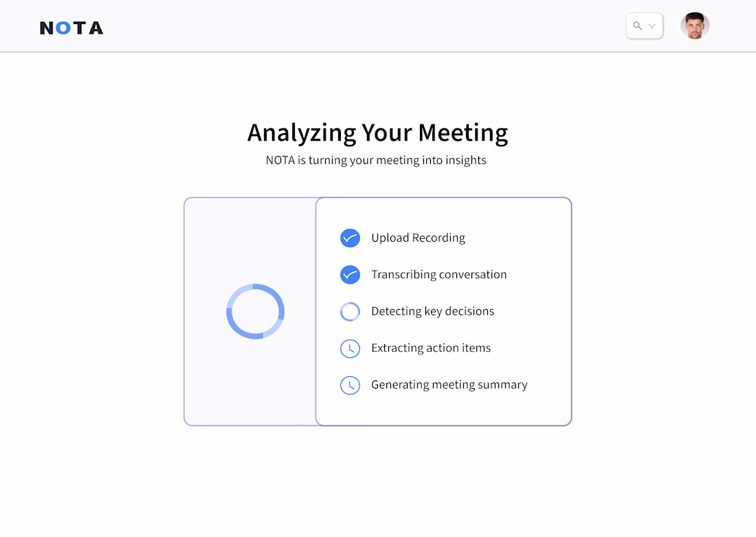Select the "Upload Recording" step text
Image resolution: width=756 pixels, height=537 pixels.
pos(418,238)
